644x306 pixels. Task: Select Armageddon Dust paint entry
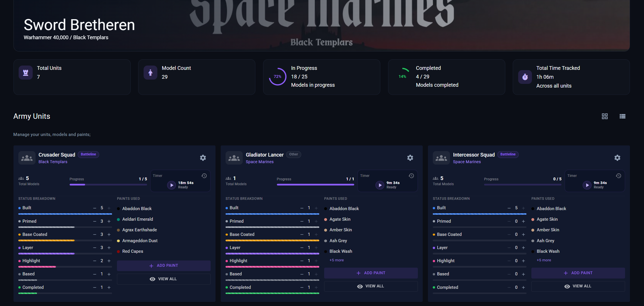coord(140,241)
